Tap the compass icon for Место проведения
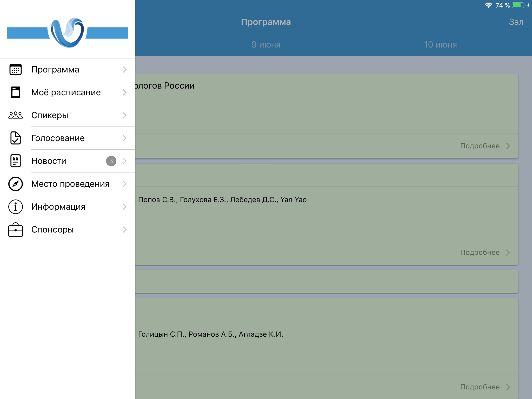 [x=16, y=184]
